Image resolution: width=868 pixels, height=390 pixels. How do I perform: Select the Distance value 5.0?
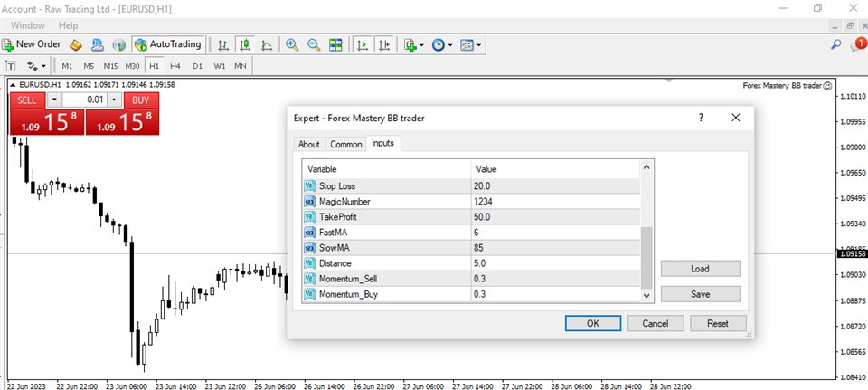pos(555,263)
